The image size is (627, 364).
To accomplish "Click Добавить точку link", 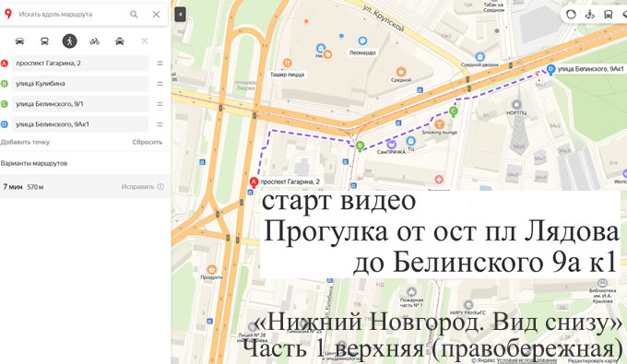I will pos(25,142).
